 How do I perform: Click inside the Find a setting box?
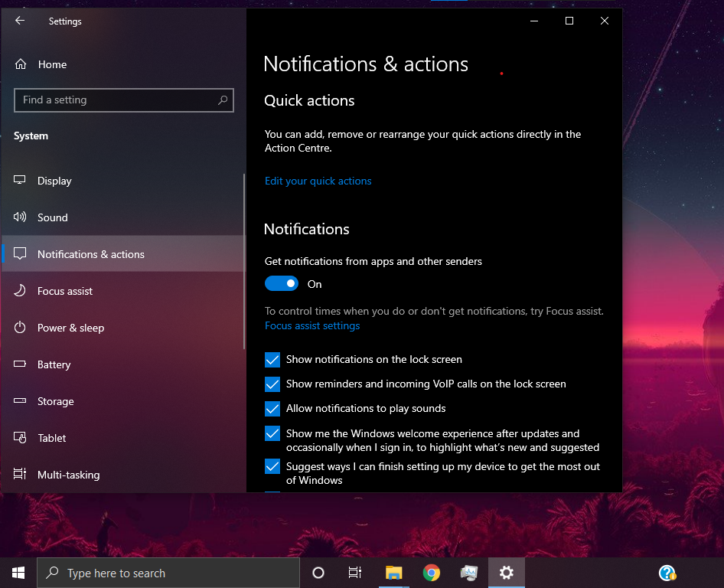pyautogui.click(x=124, y=100)
